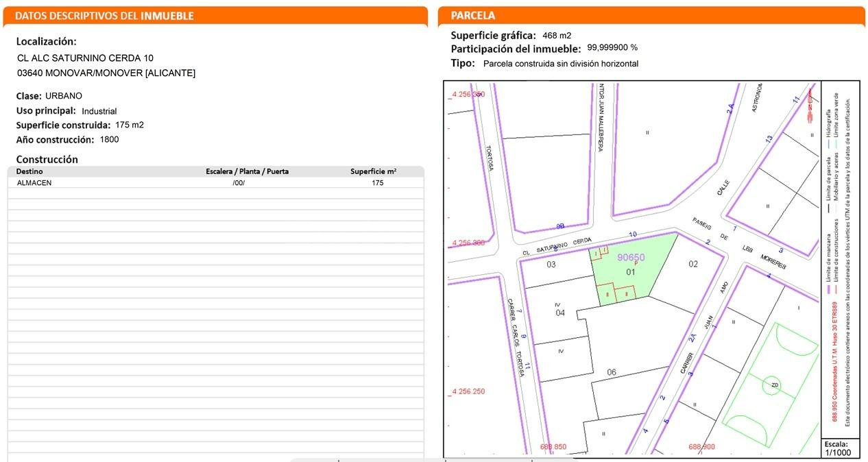This screenshot has width=868, height=462.
Task: Click the "Industrial" main use value
Action: coord(99,111)
